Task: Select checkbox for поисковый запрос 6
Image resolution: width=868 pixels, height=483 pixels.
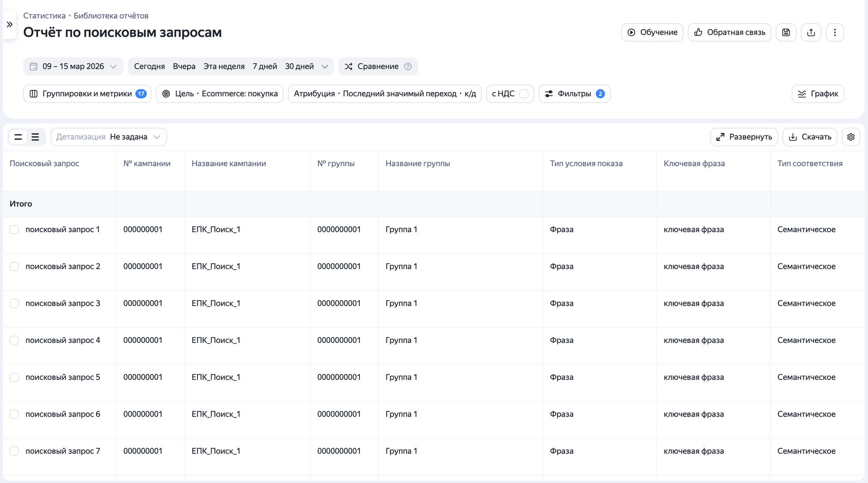Action: click(14, 414)
